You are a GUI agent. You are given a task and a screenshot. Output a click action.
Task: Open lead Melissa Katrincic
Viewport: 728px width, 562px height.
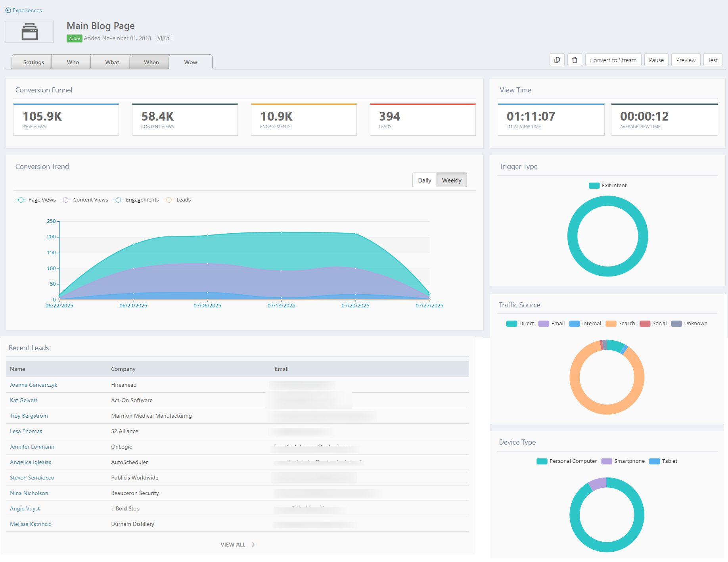click(31, 524)
